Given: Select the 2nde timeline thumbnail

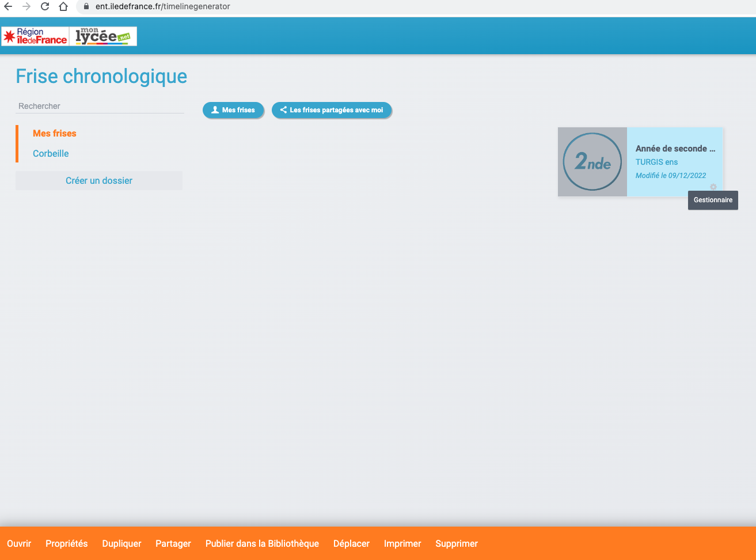Looking at the screenshot, I should click(x=592, y=162).
